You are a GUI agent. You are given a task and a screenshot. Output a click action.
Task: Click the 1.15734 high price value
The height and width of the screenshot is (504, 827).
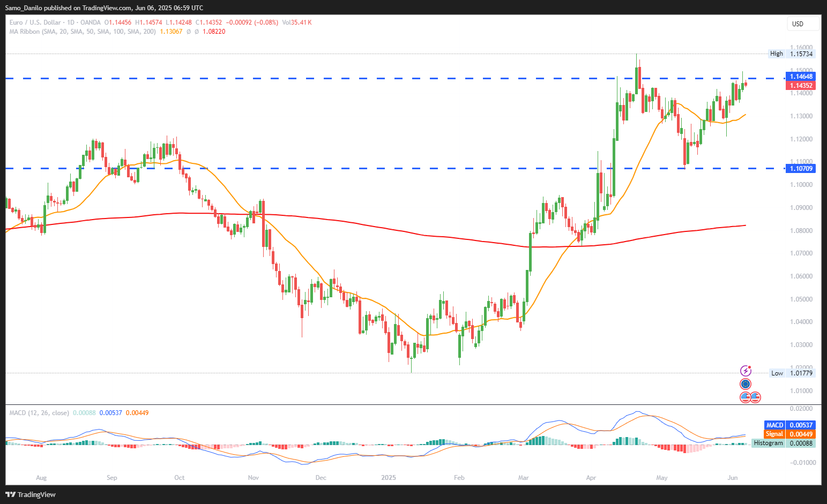(x=801, y=54)
